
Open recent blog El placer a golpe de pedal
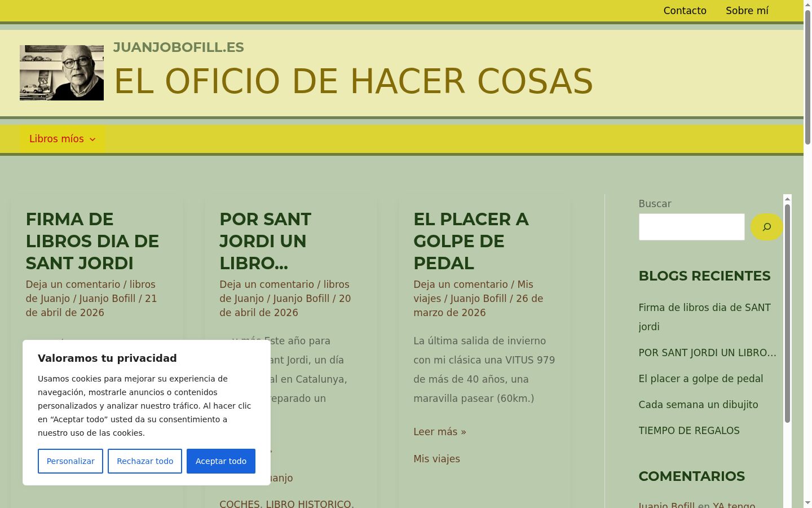point(700,379)
